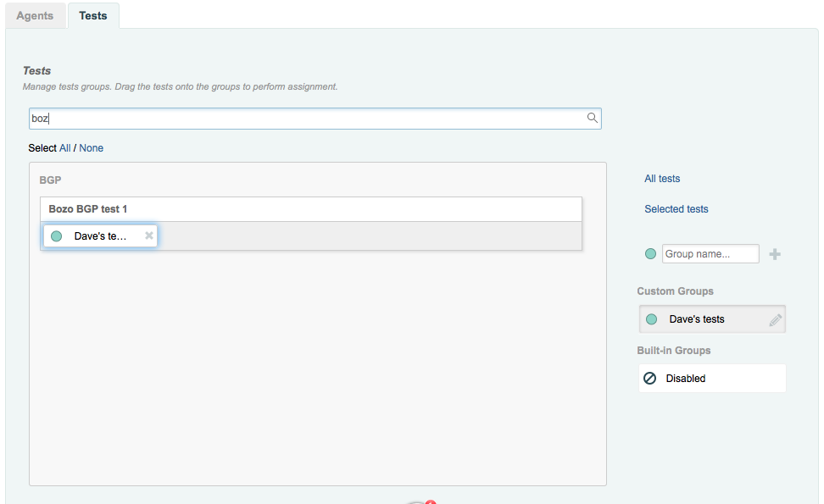Viewport: 824px width, 504px height.
Task: Click the plus icon to add group
Action: click(775, 255)
